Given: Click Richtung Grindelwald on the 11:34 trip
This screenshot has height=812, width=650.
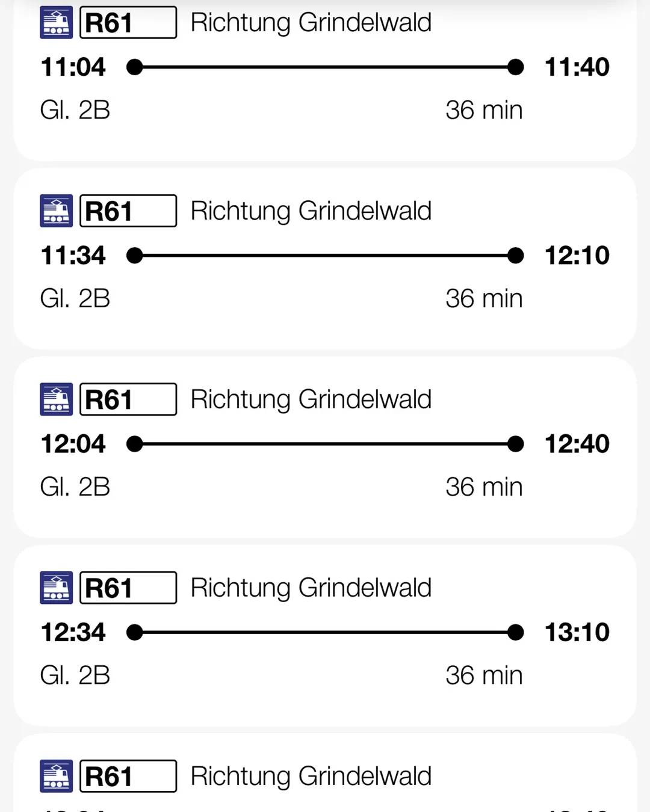Looking at the screenshot, I should point(311,212).
